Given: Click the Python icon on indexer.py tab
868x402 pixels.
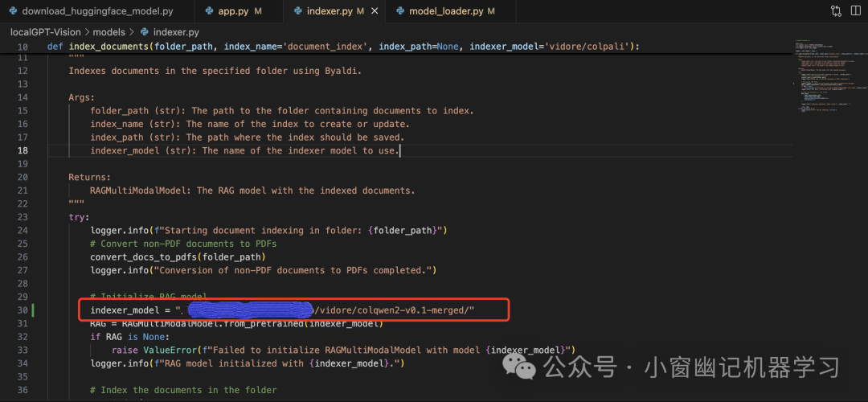Looking at the screenshot, I should tap(297, 11).
